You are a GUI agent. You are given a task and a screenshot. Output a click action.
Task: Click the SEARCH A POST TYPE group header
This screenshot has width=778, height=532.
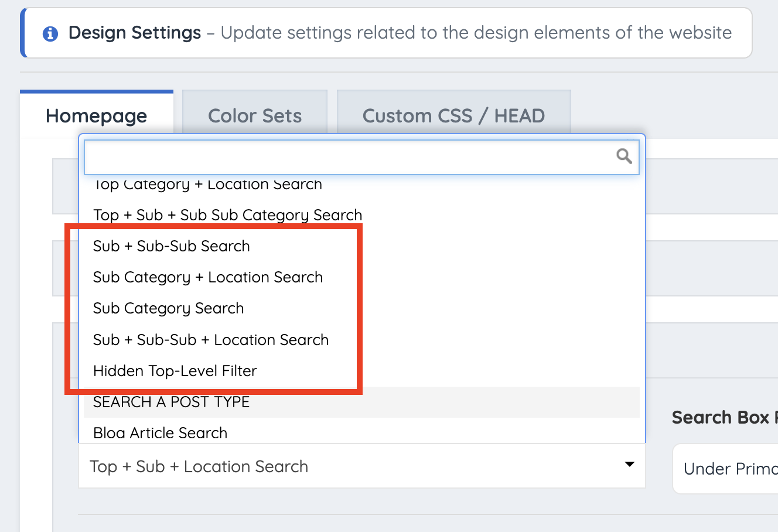(171, 402)
